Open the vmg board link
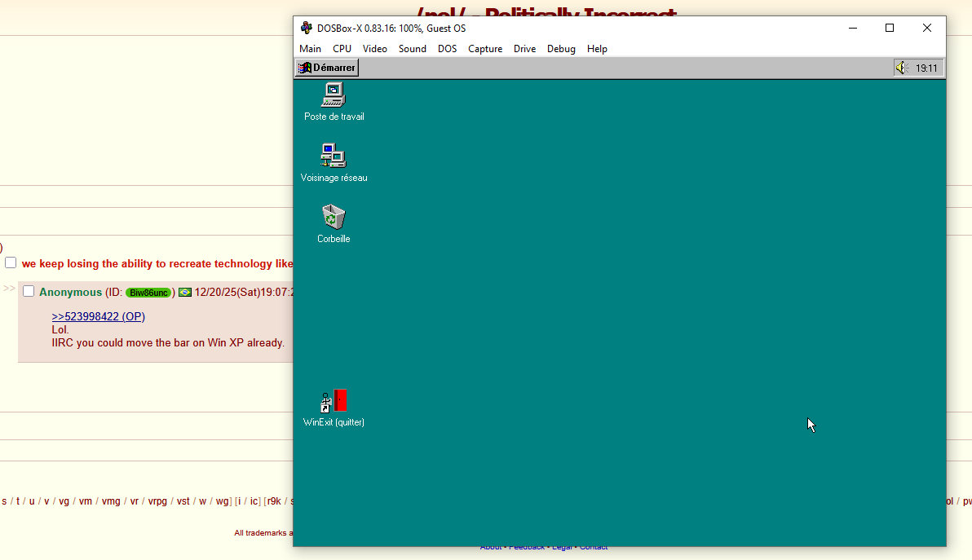 click(x=111, y=501)
